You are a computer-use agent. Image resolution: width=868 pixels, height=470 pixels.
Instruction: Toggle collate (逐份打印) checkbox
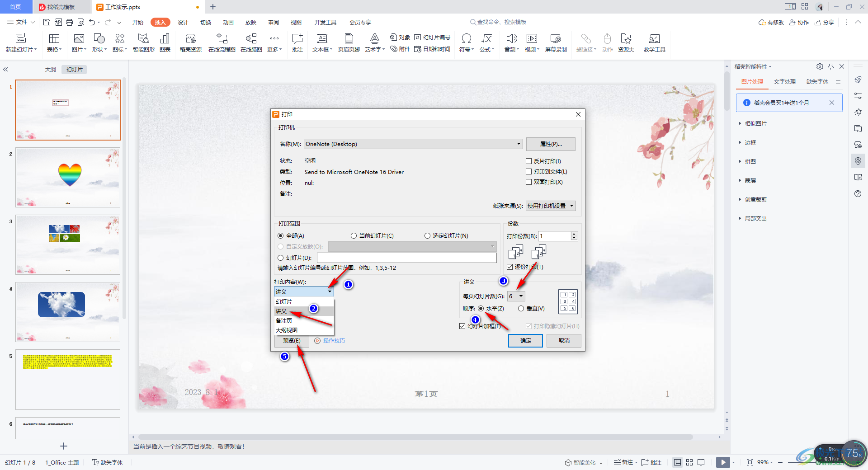coord(510,267)
